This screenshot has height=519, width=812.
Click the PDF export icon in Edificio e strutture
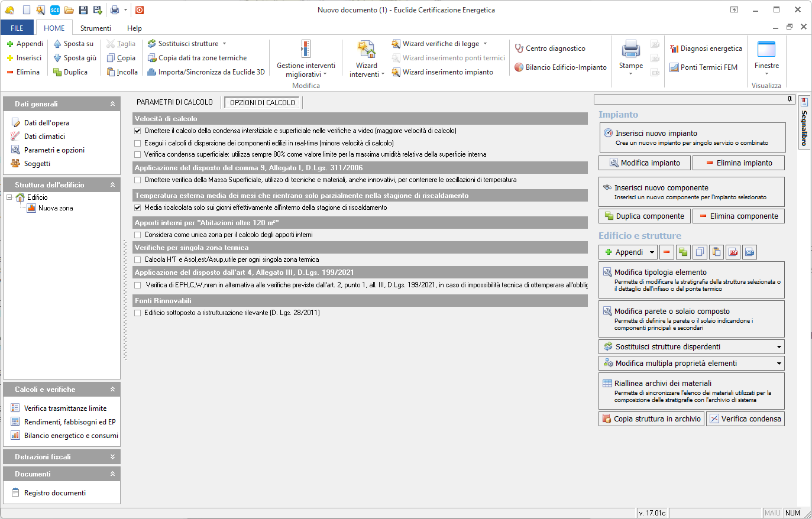[x=733, y=252]
